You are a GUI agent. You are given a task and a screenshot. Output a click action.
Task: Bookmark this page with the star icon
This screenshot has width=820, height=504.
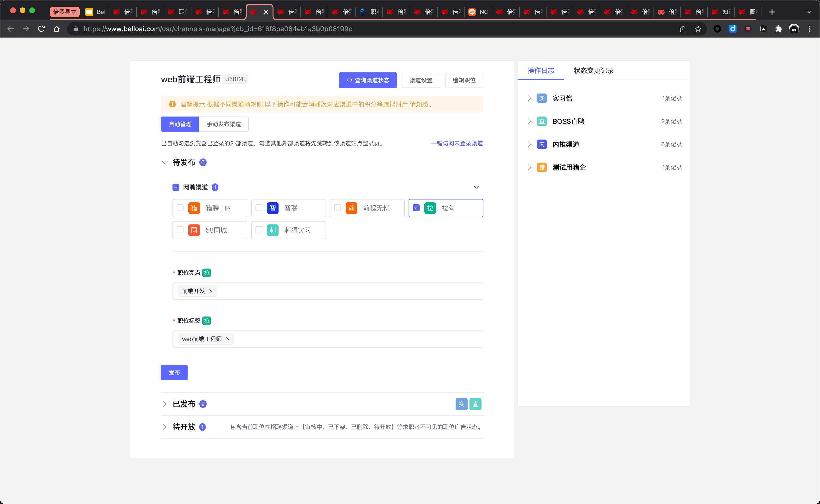tap(698, 29)
